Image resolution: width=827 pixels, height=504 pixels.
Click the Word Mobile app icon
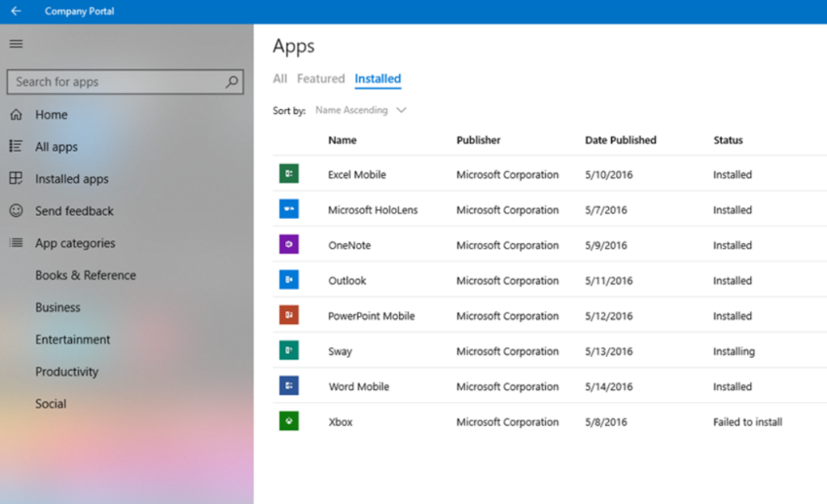[x=289, y=385]
